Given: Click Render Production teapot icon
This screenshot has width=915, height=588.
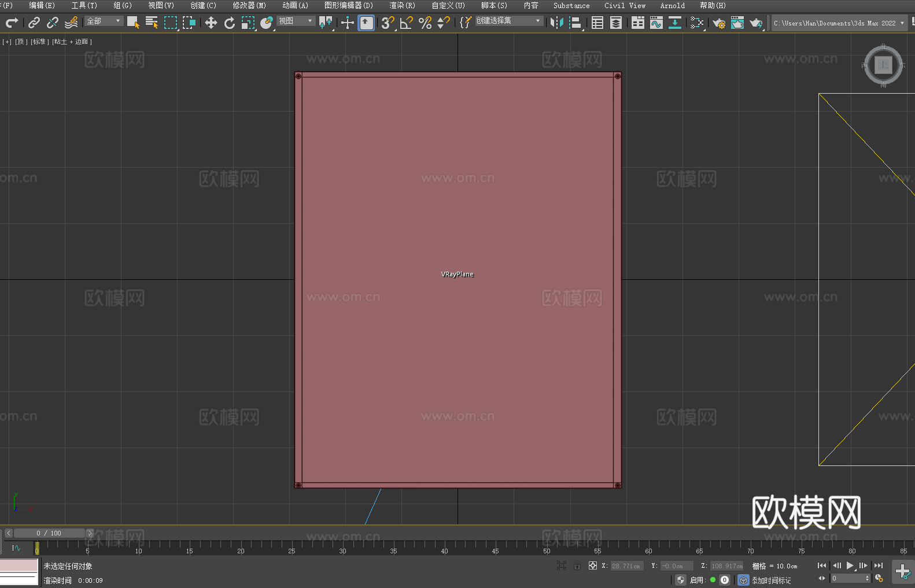Looking at the screenshot, I should [x=756, y=23].
